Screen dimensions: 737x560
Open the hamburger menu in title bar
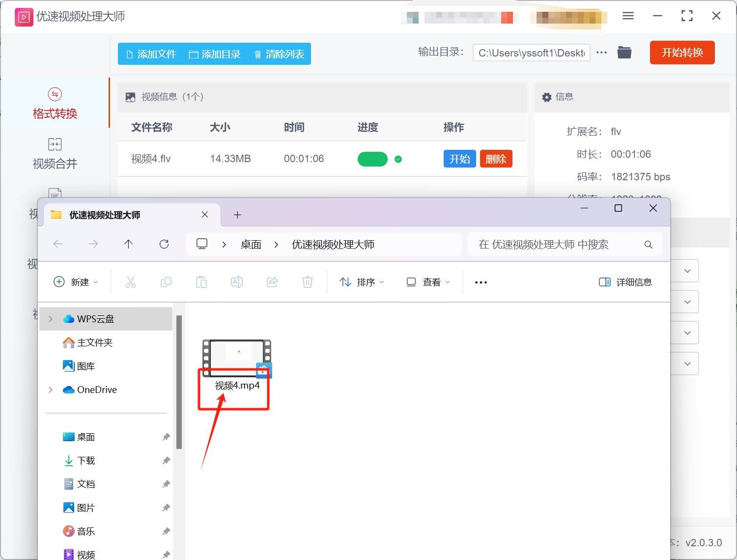[x=628, y=16]
